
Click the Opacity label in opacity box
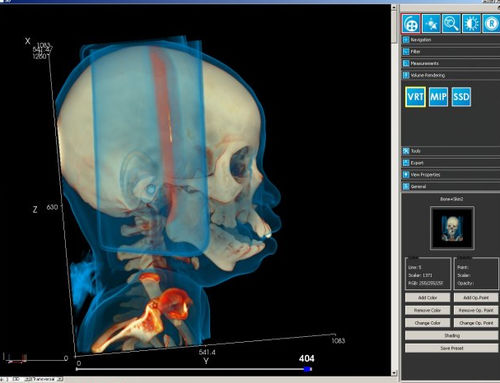pyautogui.click(x=465, y=283)
